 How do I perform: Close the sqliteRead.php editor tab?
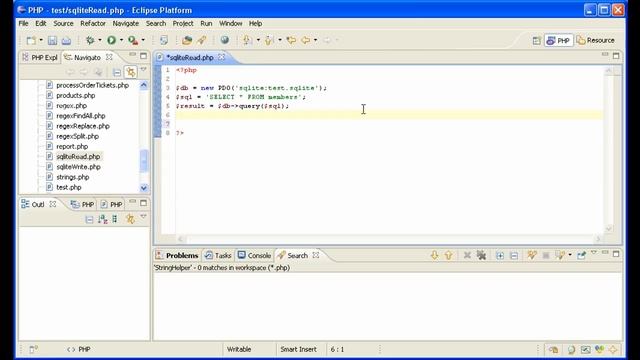[x=222, y=57]
